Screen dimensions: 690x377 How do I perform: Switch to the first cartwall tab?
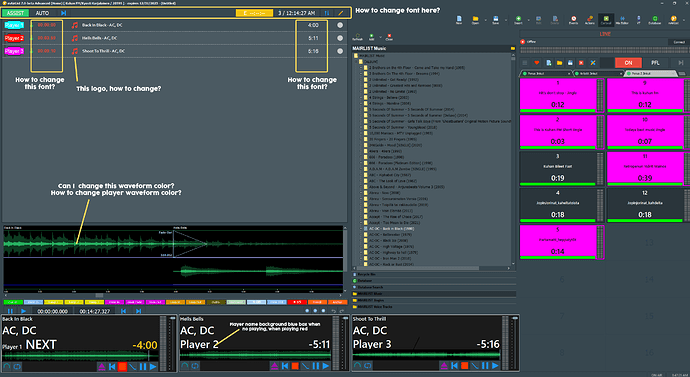tap(546, 73)
